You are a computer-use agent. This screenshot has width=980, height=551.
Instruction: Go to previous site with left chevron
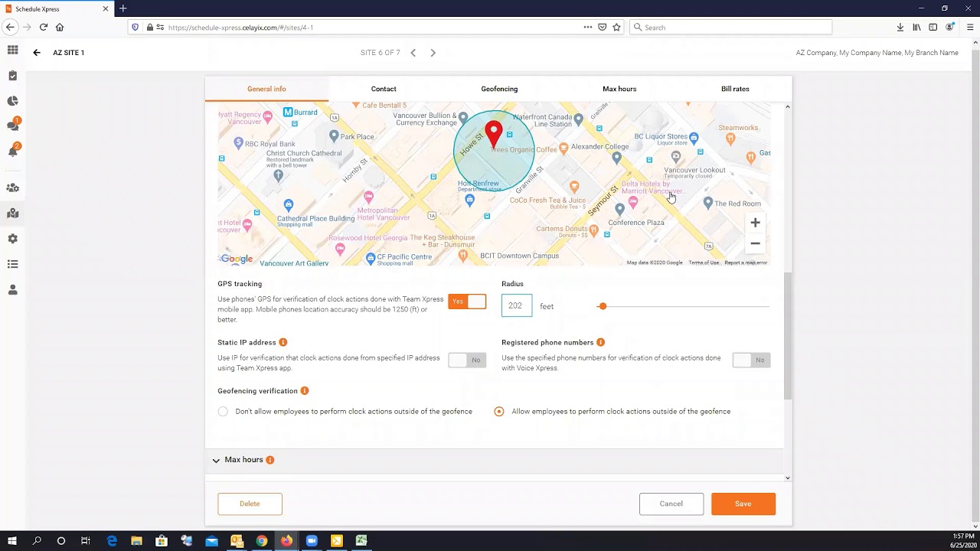(x=413, y=53)
